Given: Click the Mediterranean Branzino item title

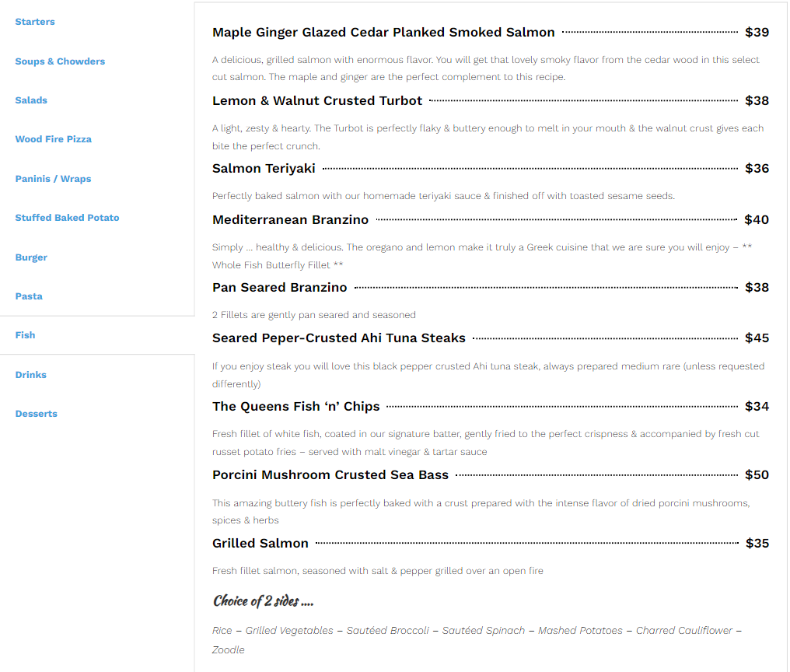Looking at the screenshot, I should (x=290, y=220).
